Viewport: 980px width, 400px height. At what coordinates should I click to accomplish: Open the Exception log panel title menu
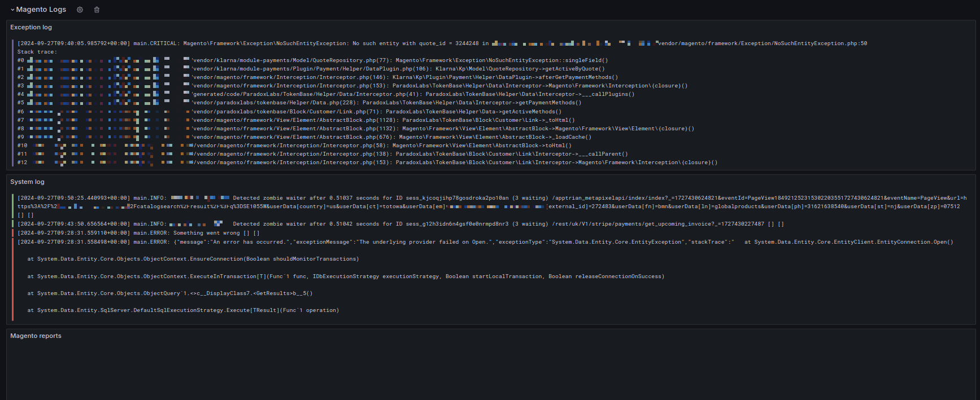[31, 27]
